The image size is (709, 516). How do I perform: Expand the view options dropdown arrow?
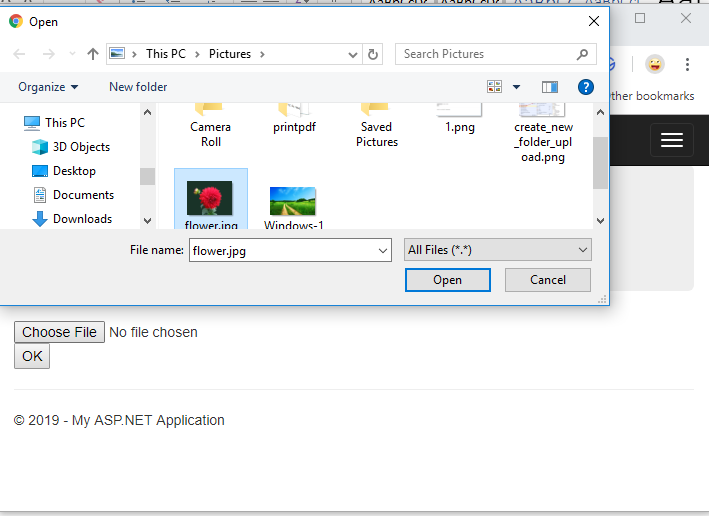pyautogui.click(x=516, y=87)
